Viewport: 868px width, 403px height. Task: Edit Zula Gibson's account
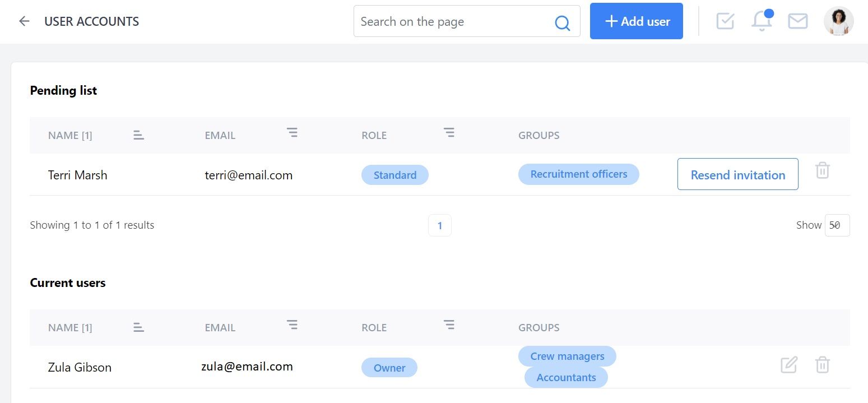789,365
